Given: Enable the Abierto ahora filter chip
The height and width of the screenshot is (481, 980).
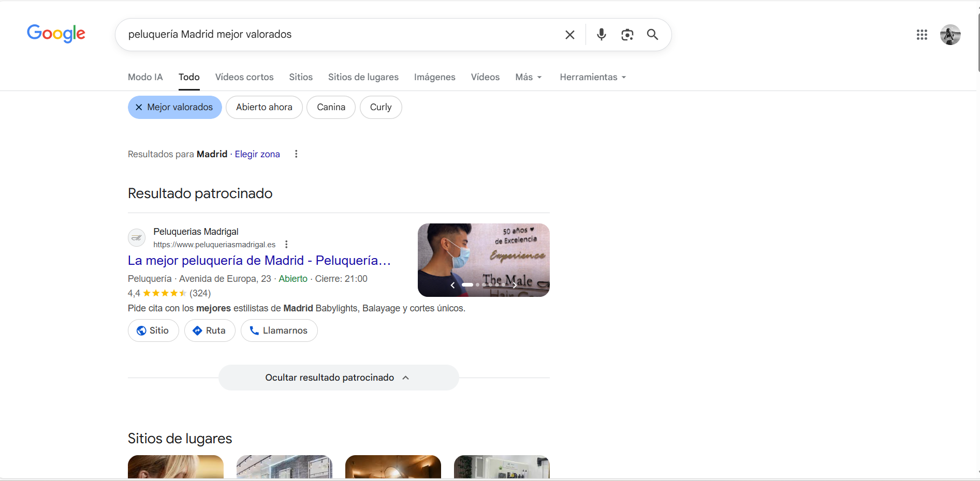Looking at the screenshot, I should (x=264, y=107).
